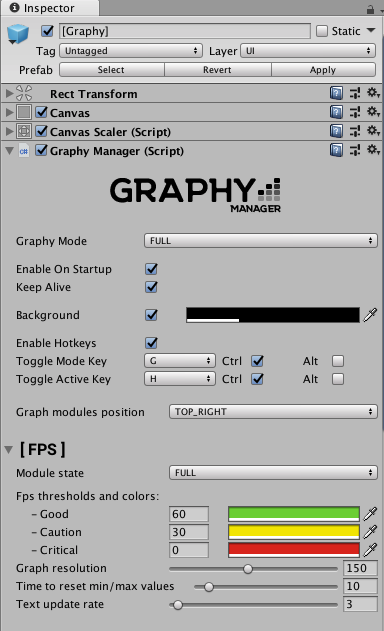Viewport: 384px width, 631px height.
Task: Open the Graphy Mode dropdown
Action: point(261,241)
